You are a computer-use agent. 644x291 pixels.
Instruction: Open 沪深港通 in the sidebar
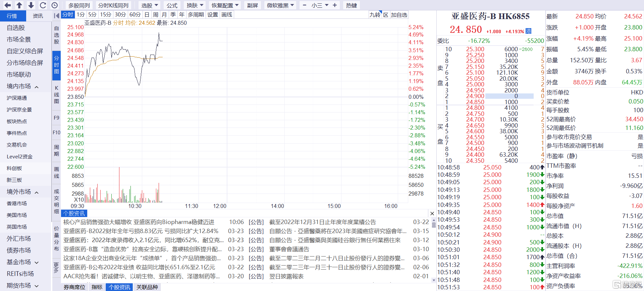click(x=17, y=98)
